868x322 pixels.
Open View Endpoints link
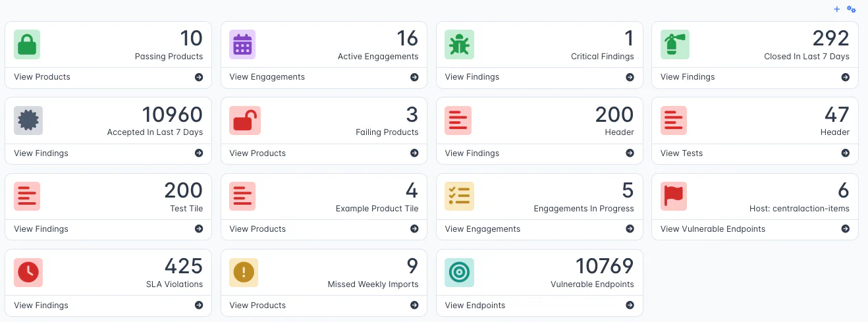[475, 306]
